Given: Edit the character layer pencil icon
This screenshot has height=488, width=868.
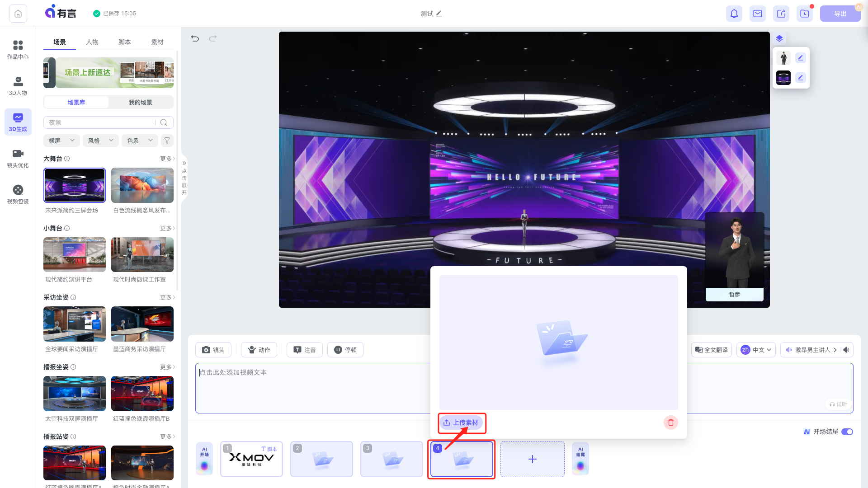Looking at the screenshot, I should [801, 58].
